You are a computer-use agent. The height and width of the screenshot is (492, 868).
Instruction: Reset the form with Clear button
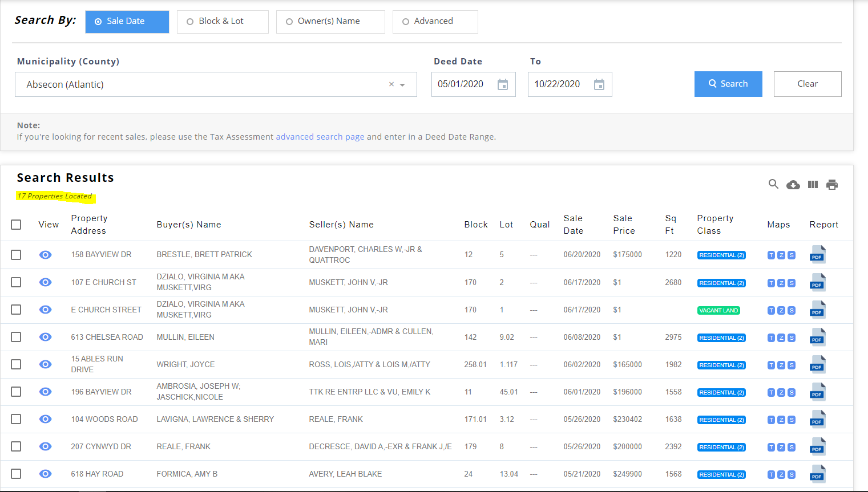(x=808, y=84)
